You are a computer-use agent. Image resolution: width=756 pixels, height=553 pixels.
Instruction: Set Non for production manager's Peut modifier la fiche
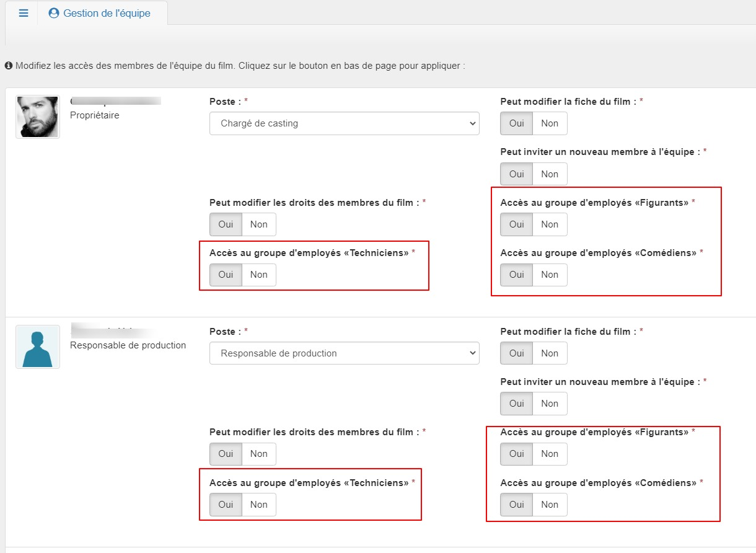click(x=550, y=353)
